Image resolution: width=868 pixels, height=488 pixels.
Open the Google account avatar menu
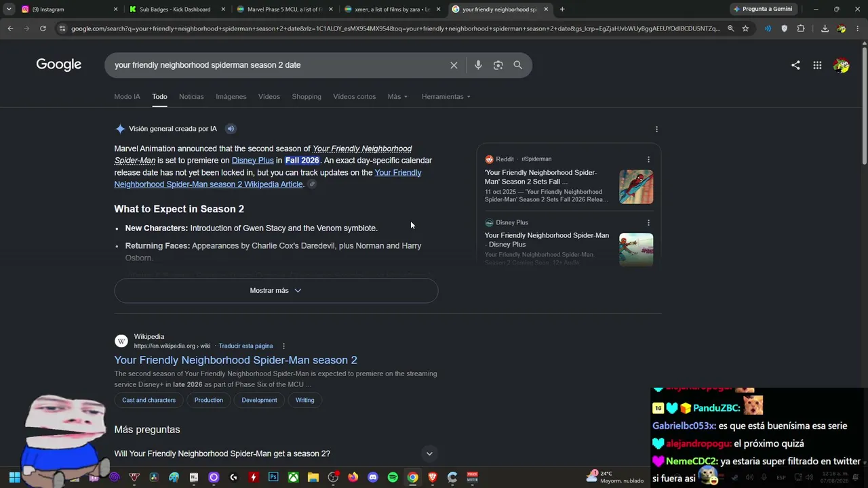click(841, 65)
